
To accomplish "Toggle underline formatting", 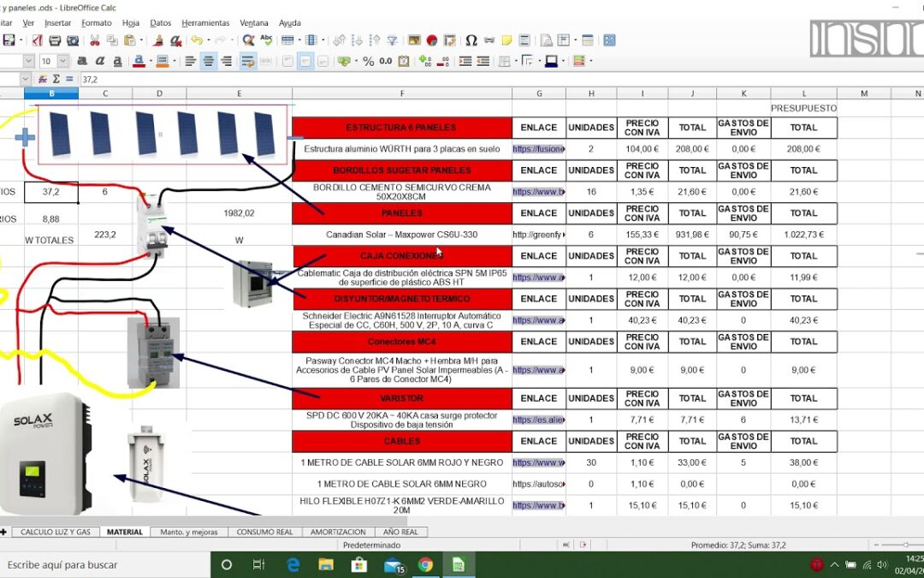I will [x=118, y=61].
